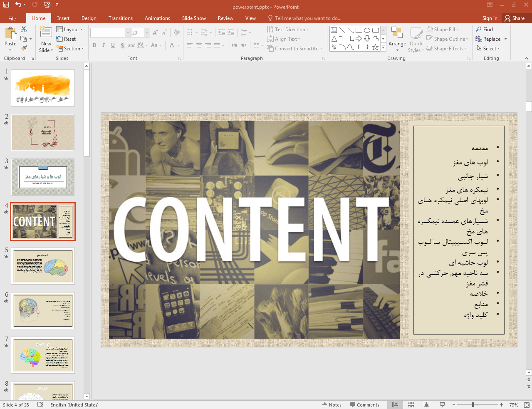Click the Share button
532x409 pixels.
[x=515, y=18]
